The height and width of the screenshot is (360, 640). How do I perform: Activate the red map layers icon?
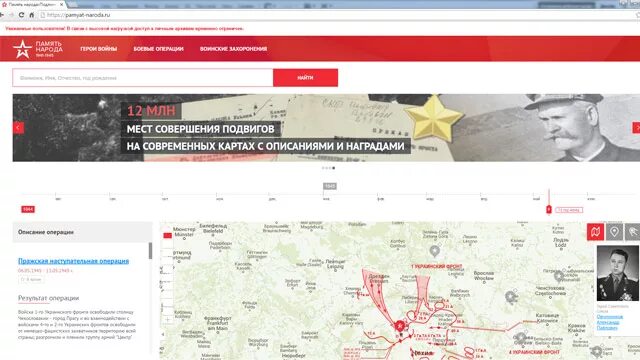point(596,232)
